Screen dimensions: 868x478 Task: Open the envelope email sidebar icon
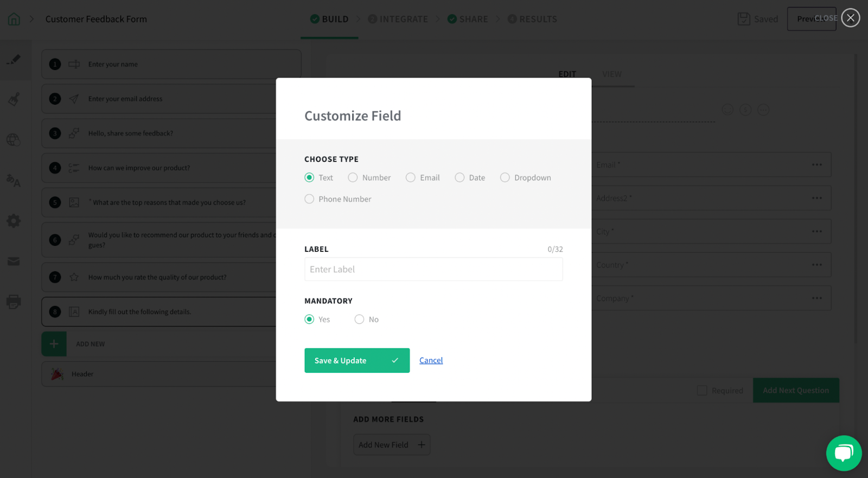[x=14, y=262]
